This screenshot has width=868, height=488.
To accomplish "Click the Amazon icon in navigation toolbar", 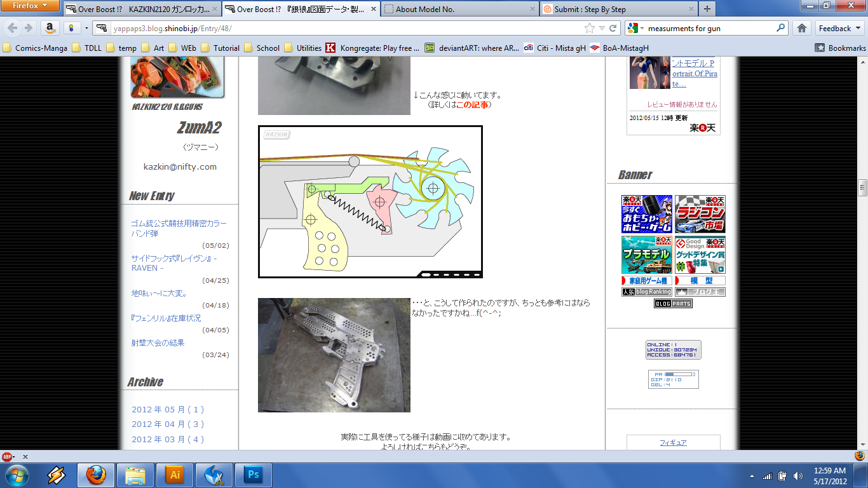I will [x=49, y=28].
